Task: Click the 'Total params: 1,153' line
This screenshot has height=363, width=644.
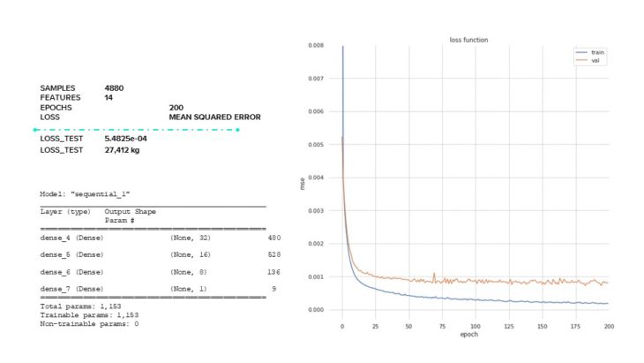Action: coord(79,306)
